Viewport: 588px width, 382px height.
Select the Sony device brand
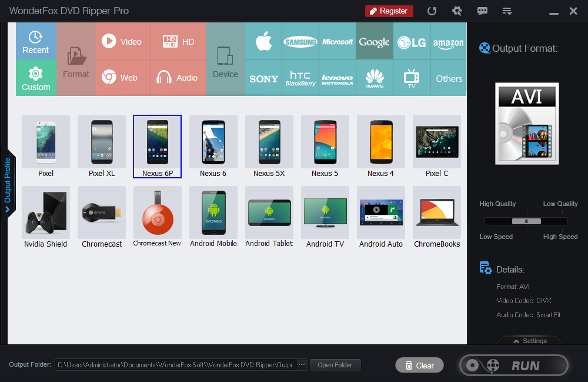click(263, 78)
